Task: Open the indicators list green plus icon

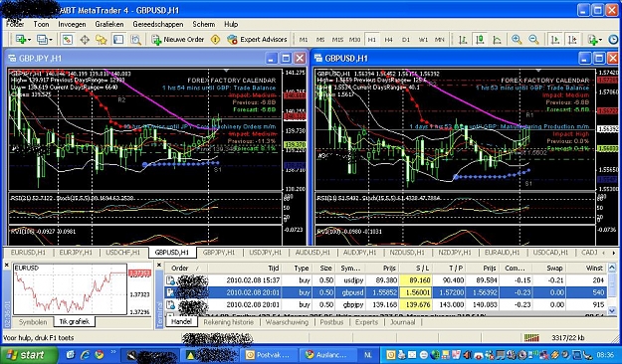Action: pyautogui.click(x=593, y=39)
